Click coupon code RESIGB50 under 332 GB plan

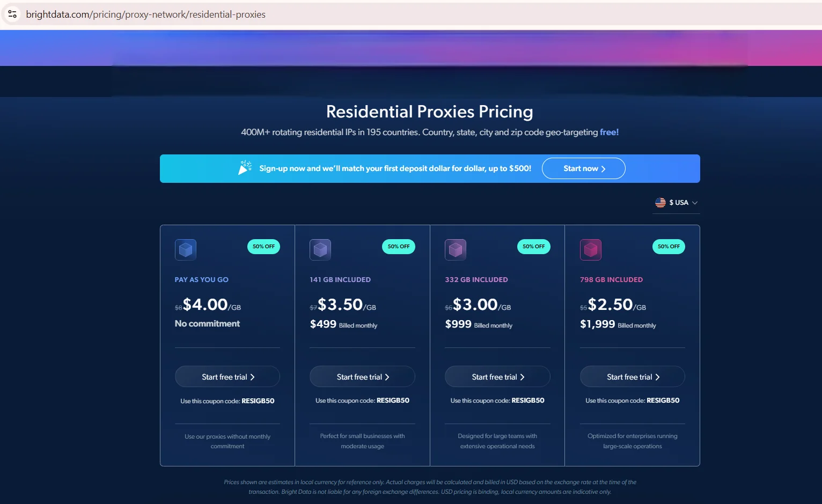pos(528,401)
